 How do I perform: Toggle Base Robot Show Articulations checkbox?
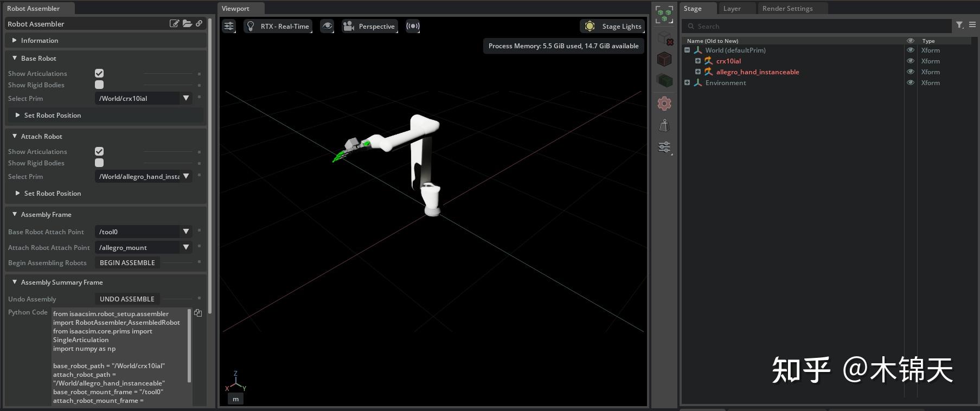(99, 73)
